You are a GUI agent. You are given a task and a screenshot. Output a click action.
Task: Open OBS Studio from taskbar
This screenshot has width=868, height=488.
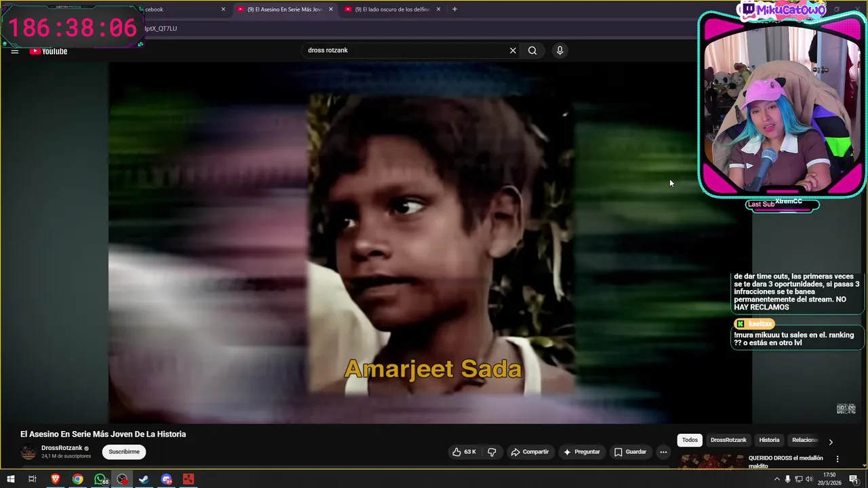point(122,479)
